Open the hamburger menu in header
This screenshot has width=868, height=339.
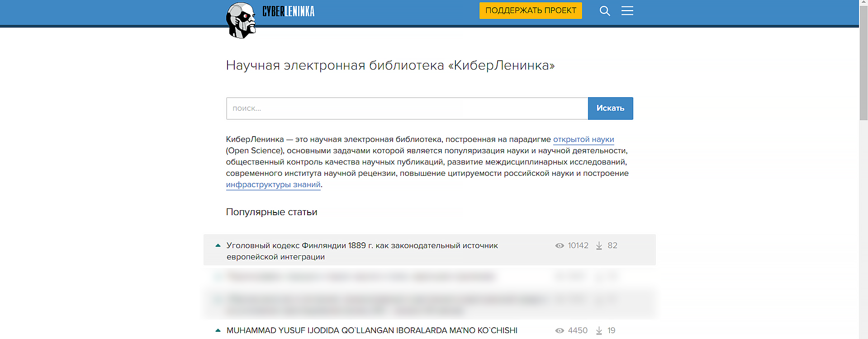point(627,11)
